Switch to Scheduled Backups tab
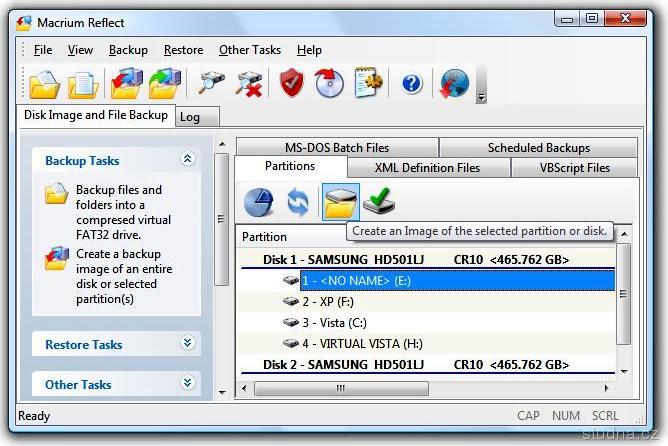 (x=538, y=147)
